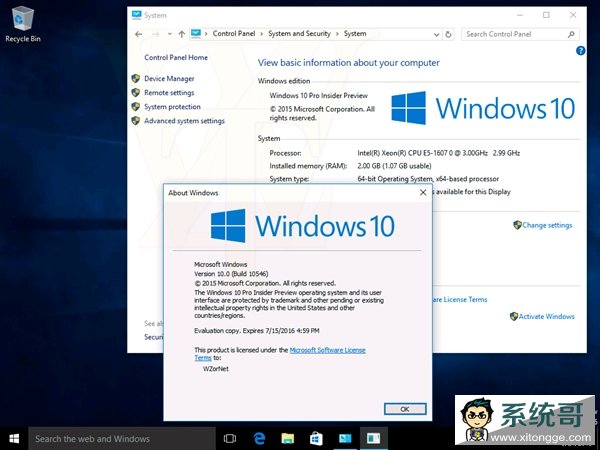Open Remote settings link
Image resolution: width=600 pixels, height=450 pixels.
pyautogui.click(x=169, y=93)
